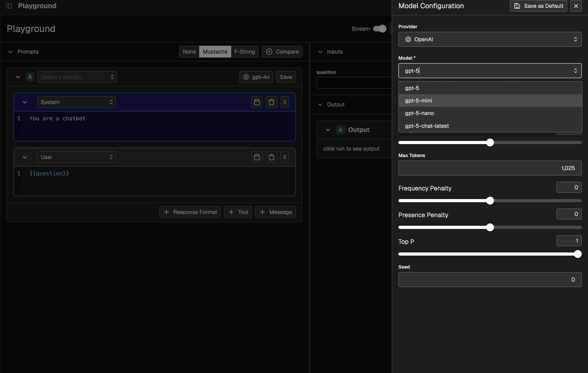Toggle the Stream switch
This screenshot has height=373, width=588.
coord(379,29)
